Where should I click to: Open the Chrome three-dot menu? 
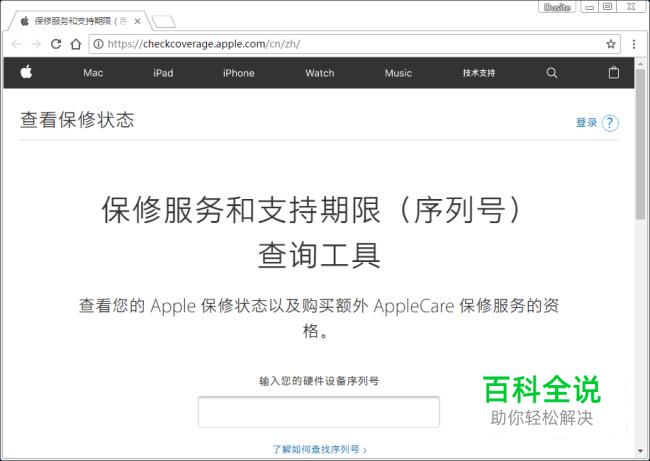(634, 44)
